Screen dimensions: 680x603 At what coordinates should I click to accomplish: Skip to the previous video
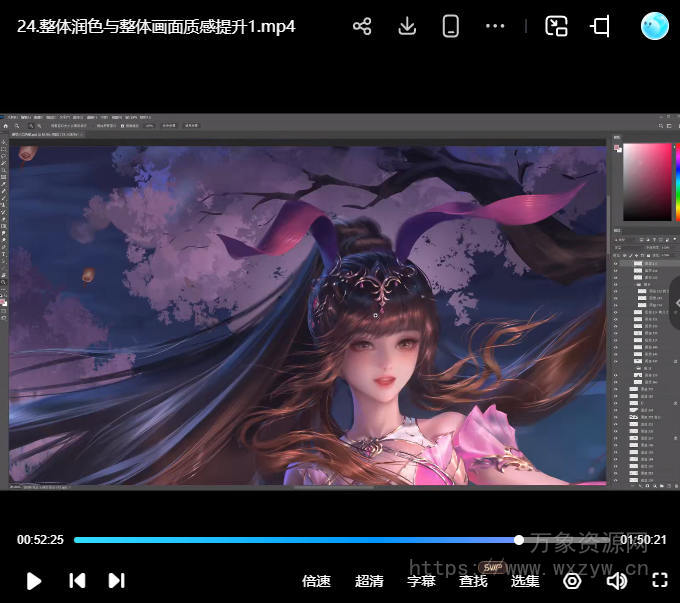tap(77, 580)
